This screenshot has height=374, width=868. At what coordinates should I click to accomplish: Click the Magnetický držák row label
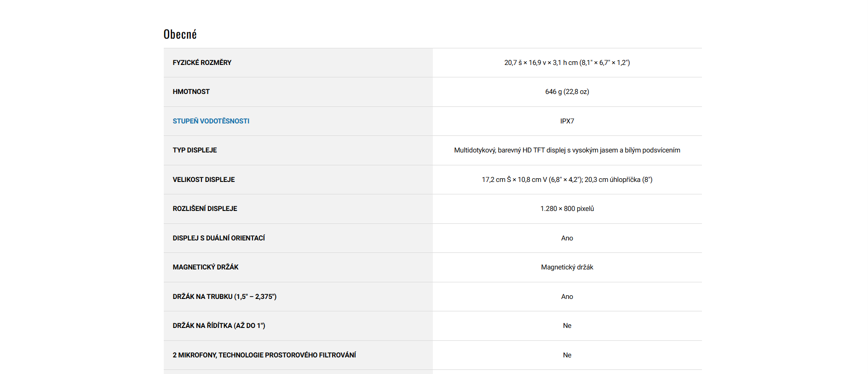205,267
